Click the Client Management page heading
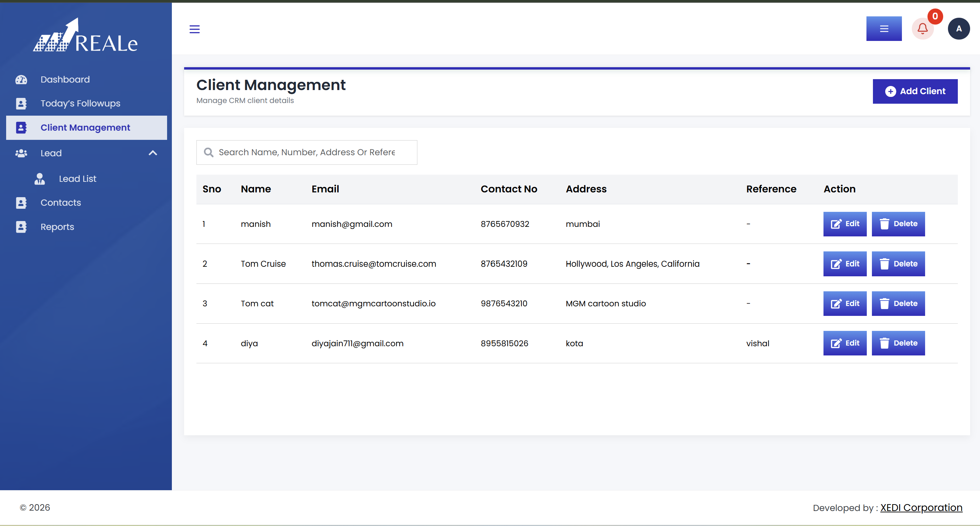 click(x=270, y=85)
